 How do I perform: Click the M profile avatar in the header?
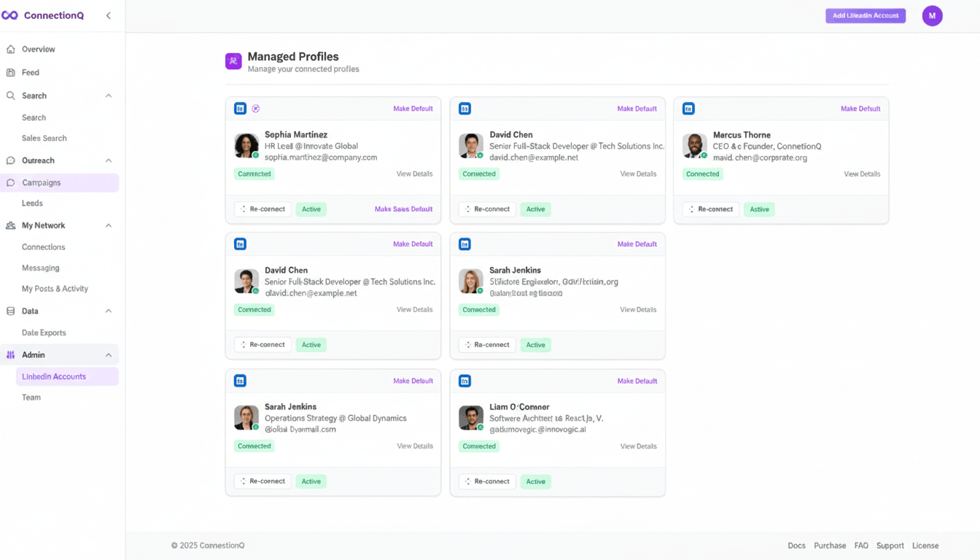tap(933, 15)
